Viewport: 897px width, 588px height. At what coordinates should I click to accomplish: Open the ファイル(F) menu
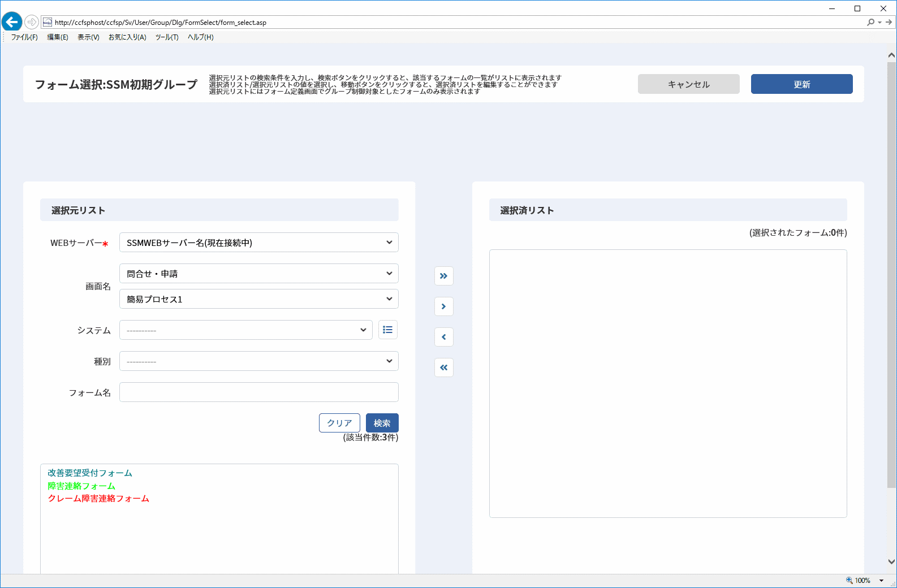[x=24, y=37]
